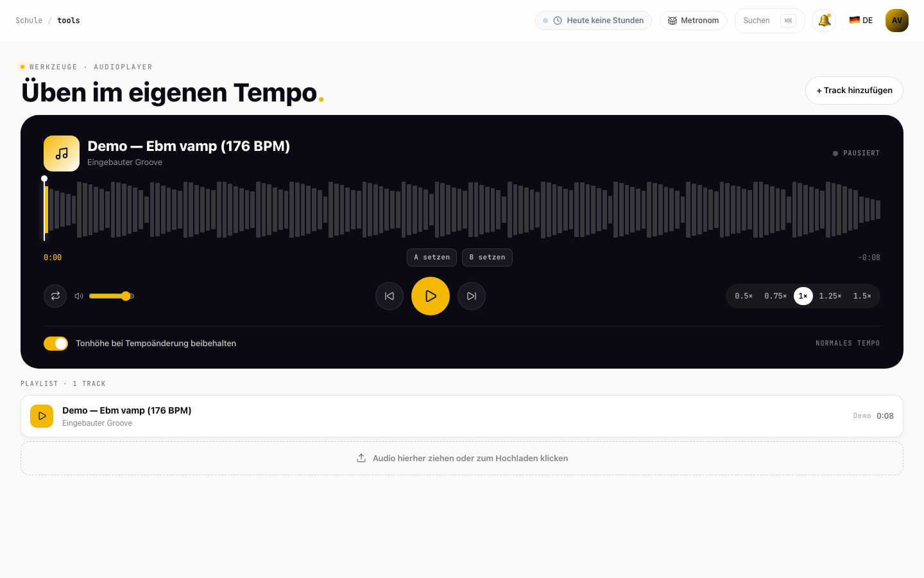Click the waveform to seek in the track
This screenshot has width=924, height=578.
(462, 209)
